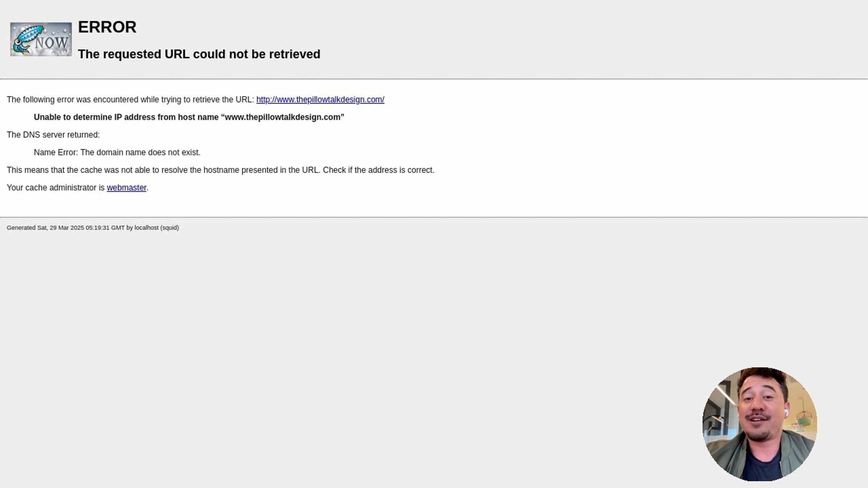The image size is (868, 488).
Task: Click 'Your cache administrator is' text
Action: [x=56, y=188]
